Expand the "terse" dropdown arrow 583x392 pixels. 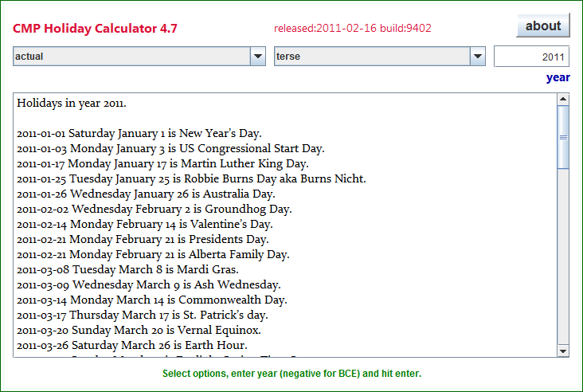pyautogui.click(x=478, y=57)
